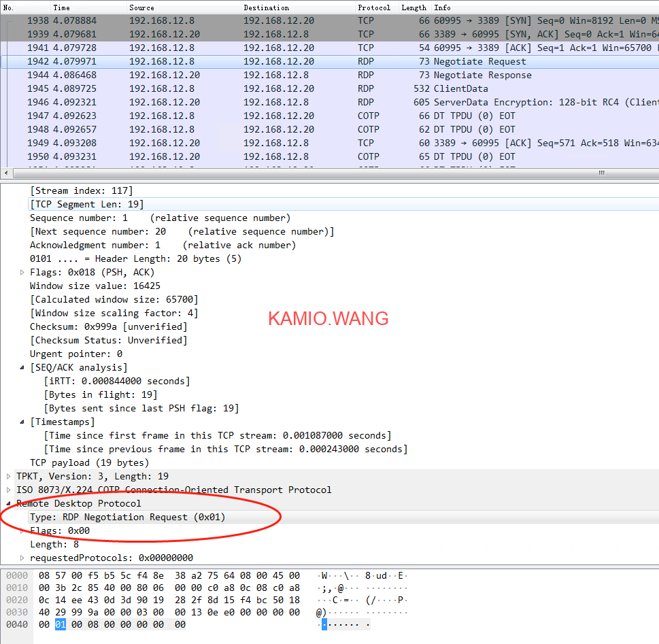
Task: Select the Window size value: 16425 field
Action: point(95,286)
